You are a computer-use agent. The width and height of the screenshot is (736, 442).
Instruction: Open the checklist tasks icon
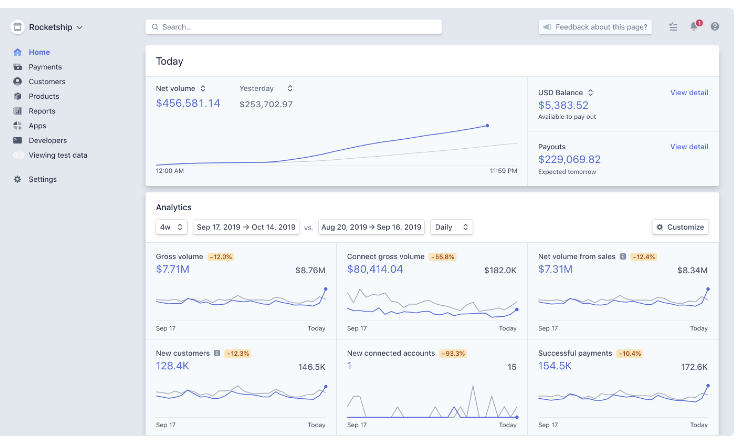[673, 27]
